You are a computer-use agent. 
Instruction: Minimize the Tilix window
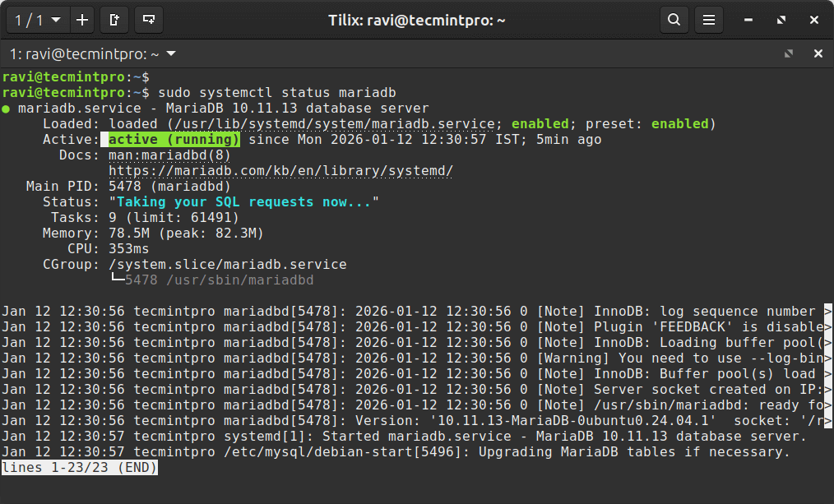(749, 19)
